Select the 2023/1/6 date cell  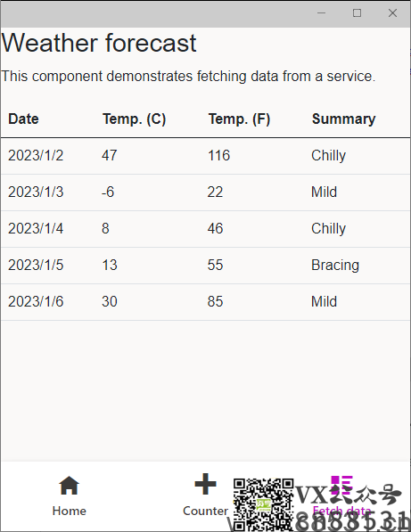coord(36,301)
